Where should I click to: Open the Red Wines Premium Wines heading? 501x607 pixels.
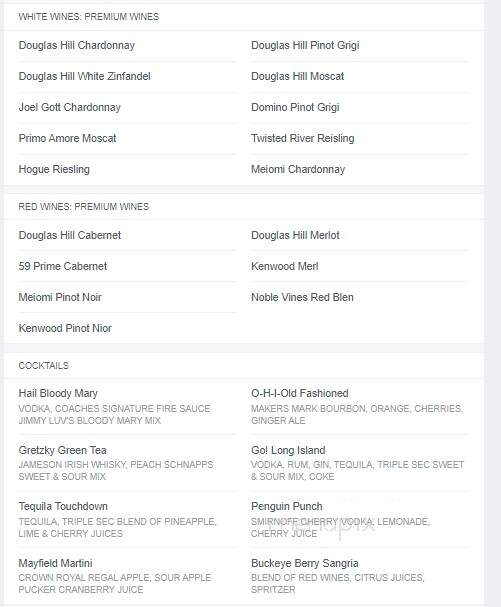click(x=84, y=207)
